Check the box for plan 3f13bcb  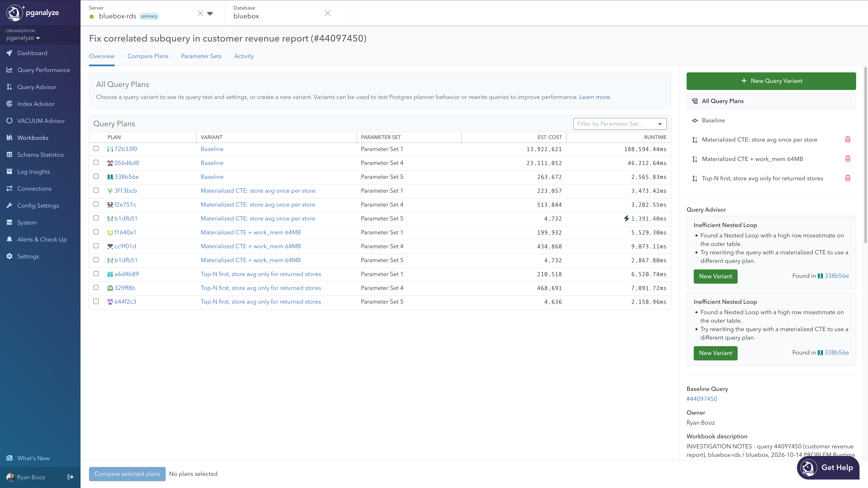pos(96,190)
